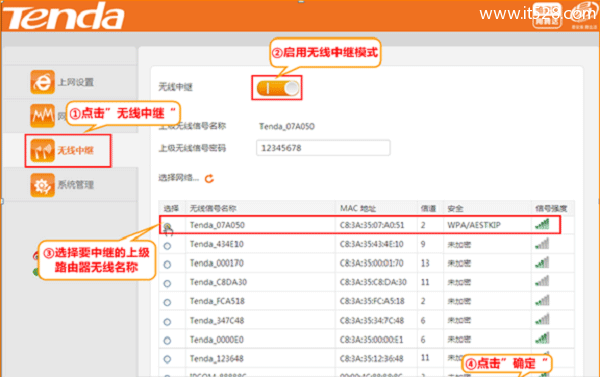The width and height of the screenshot is (600, 377).
Task: Click the 无线信号名称 column header
Action: [213, 208]
